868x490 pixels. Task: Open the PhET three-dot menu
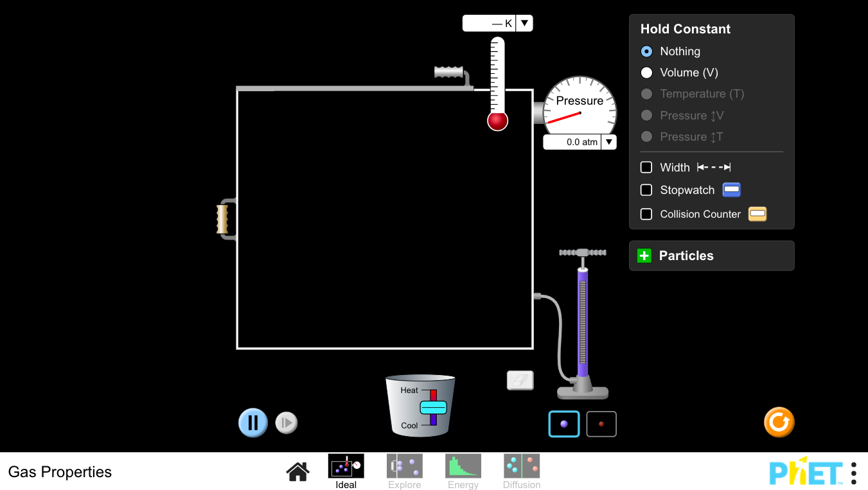click(x=854, y=472)
